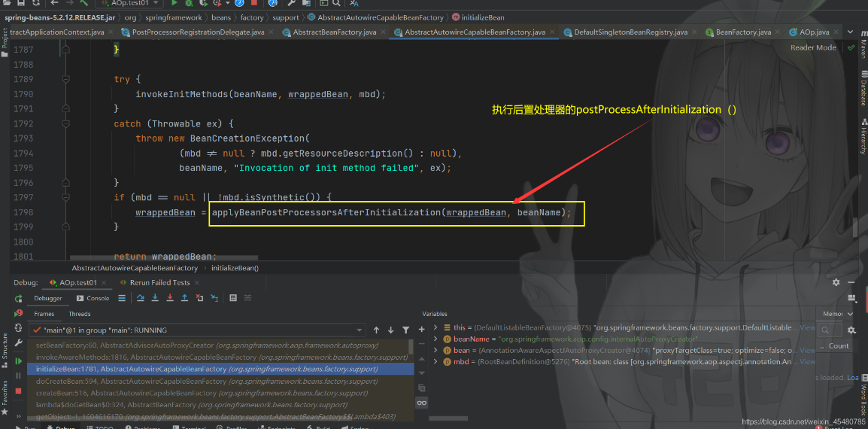Click the frames list vertical scrollbar

tap(411, 346)
